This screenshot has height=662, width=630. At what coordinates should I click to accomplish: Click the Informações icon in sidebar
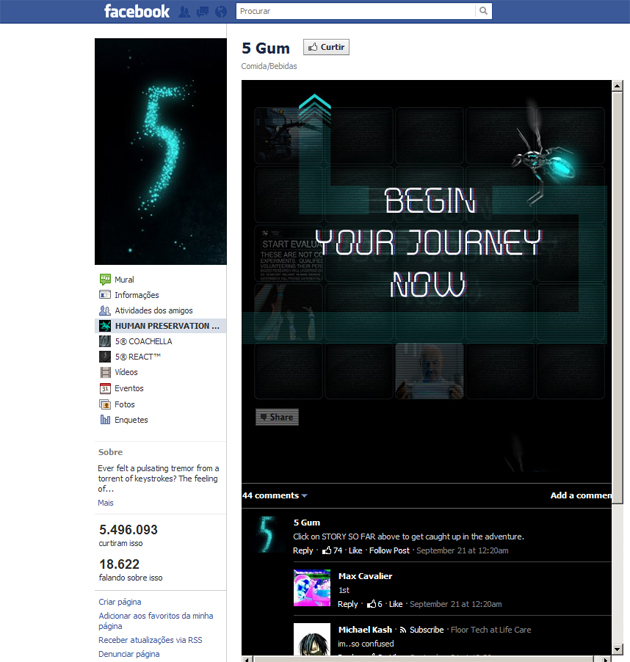(105, 295)
